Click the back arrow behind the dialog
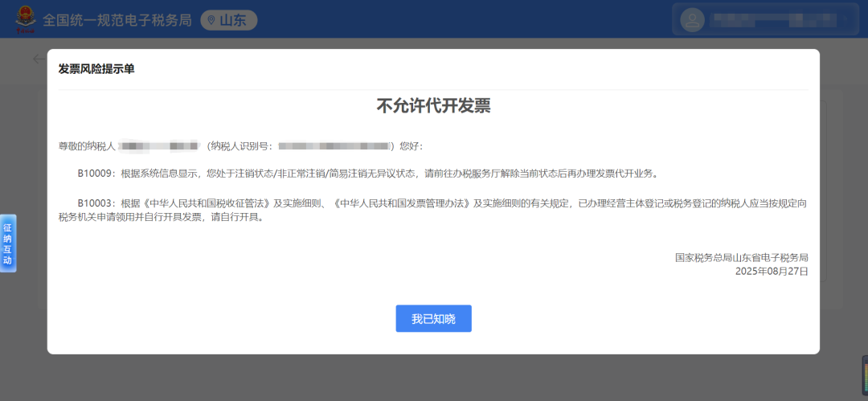The image size is (868, 401). [39, 59]
